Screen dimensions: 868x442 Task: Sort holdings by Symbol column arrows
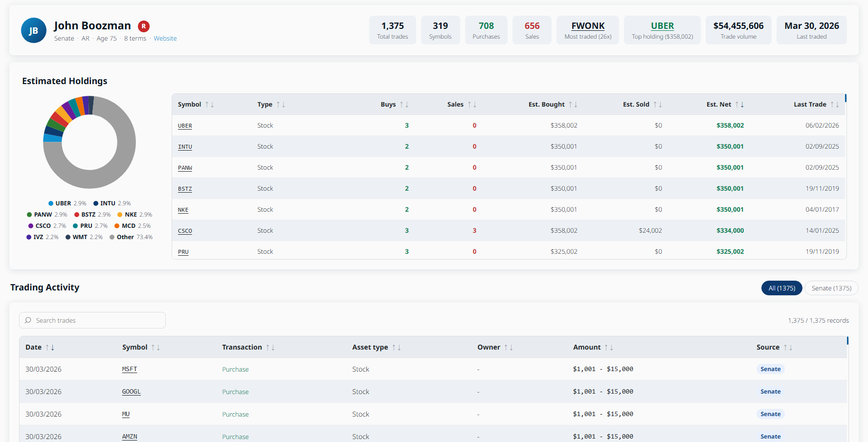209,105
